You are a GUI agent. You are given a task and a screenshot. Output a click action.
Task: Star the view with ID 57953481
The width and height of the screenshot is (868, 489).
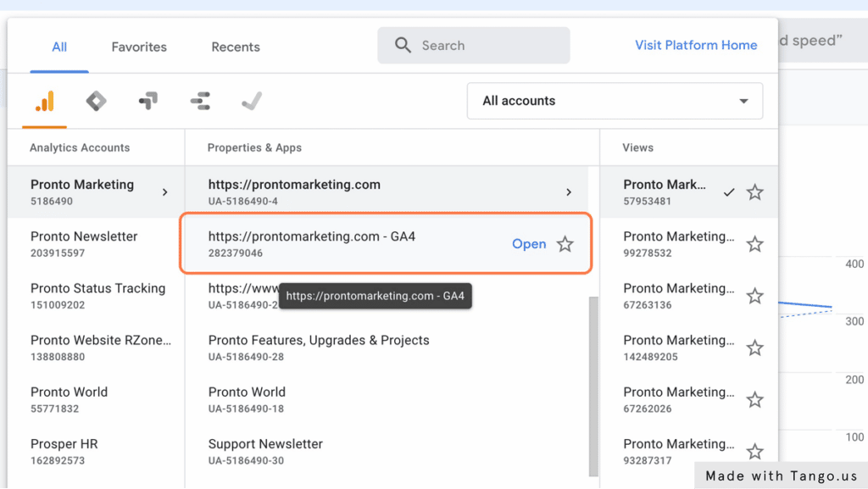tap(754, 192)
